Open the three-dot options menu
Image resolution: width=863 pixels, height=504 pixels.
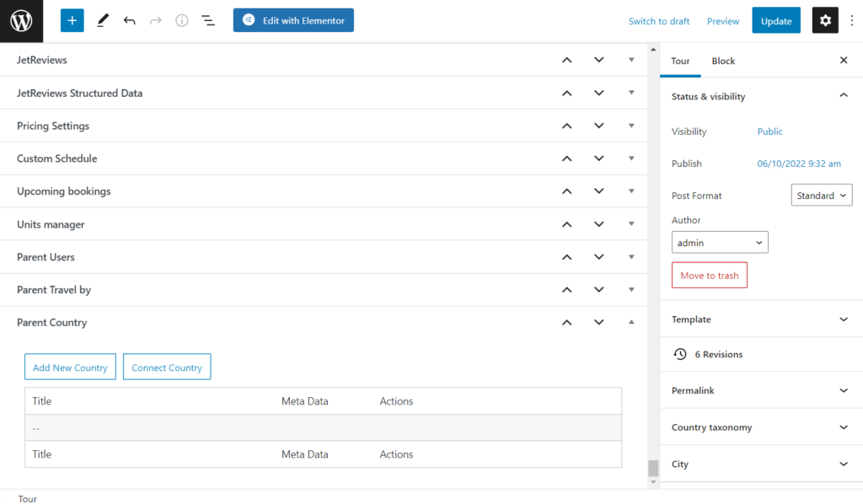click(x=851, y=21)
